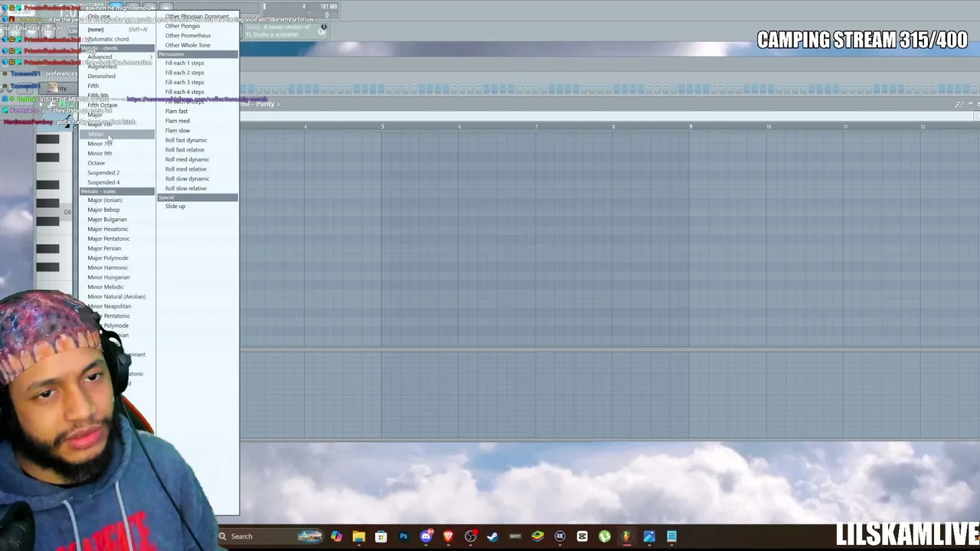Image resolution: width=980 pixels, height=551 pixels.
Task: Pick the Octave chord option
Action: [x=117, y=163]
